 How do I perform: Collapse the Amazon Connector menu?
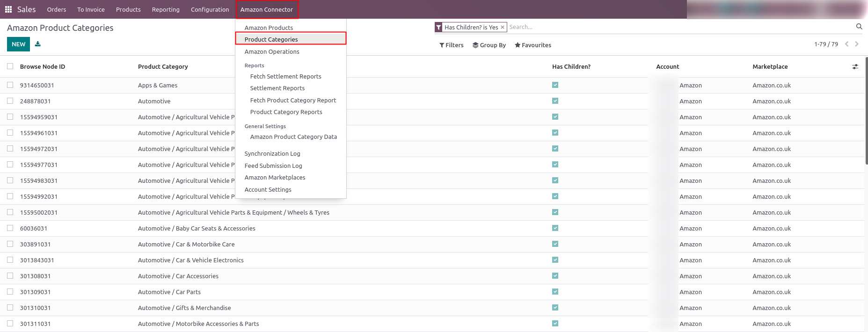point(267,9)
